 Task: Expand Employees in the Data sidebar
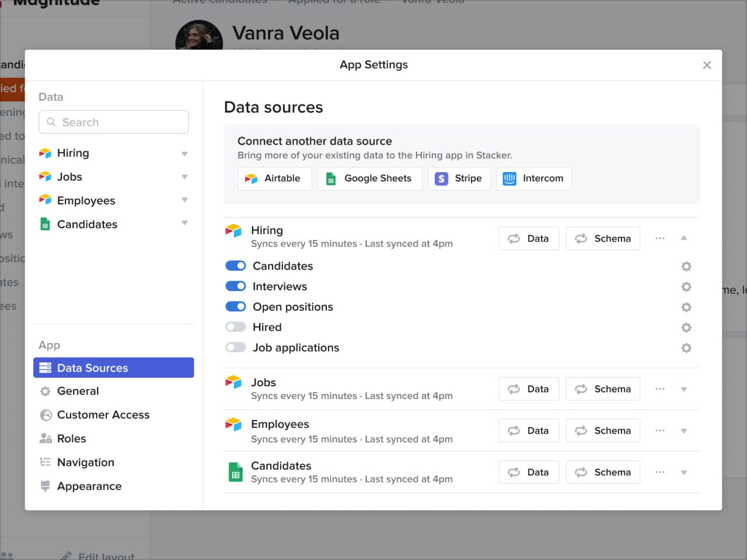pos(184,199)
